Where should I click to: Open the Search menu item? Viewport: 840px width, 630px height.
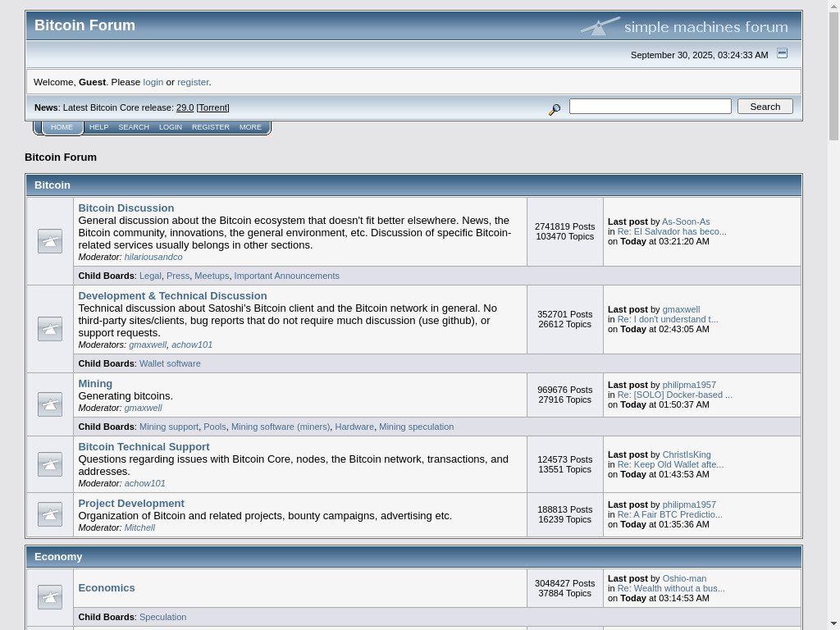pos(134,127)
